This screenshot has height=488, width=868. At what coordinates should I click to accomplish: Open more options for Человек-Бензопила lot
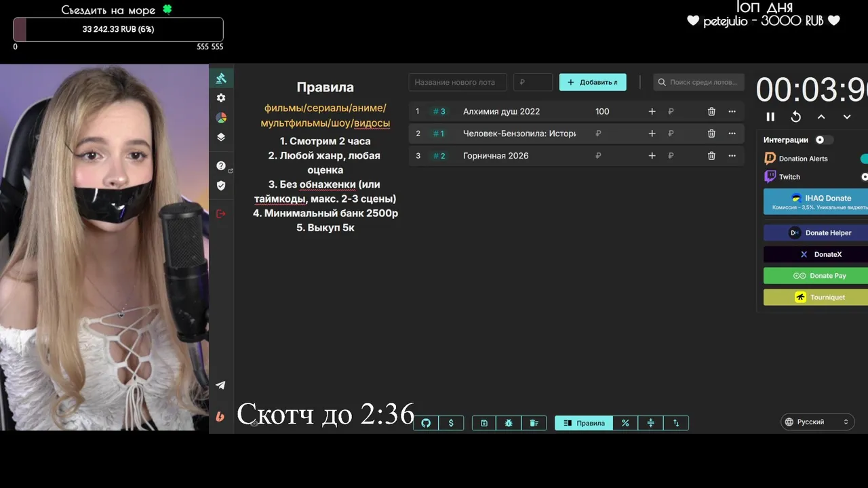pos(732,134)
